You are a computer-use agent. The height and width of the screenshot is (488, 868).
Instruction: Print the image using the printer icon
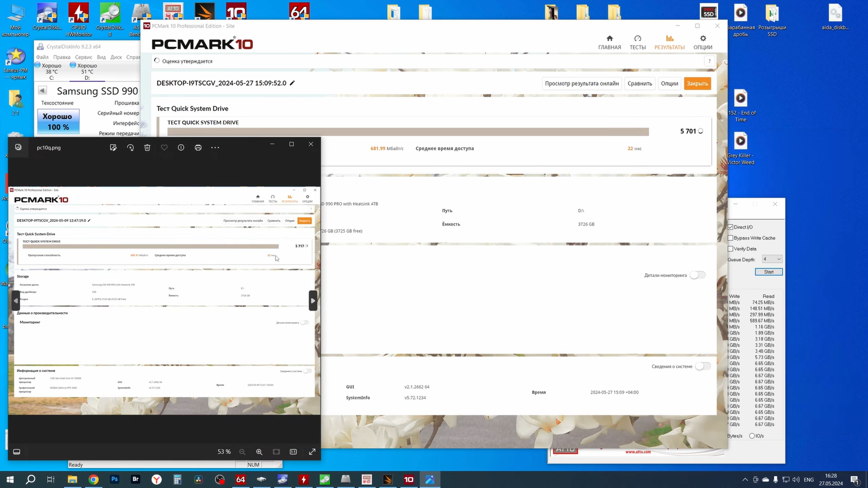[x=198, y=147]
